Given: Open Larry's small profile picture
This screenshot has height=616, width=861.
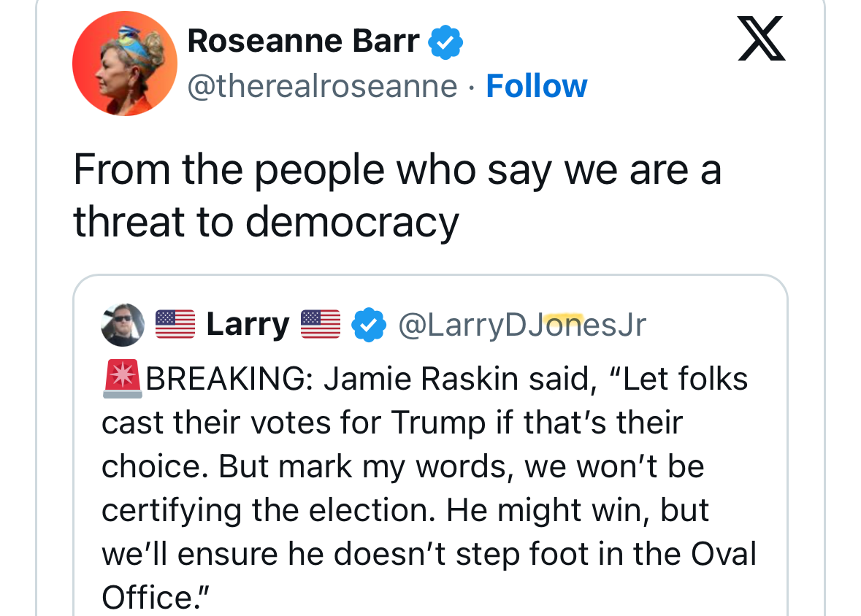Looking at the screenshot, I should [x=123, y=325].
